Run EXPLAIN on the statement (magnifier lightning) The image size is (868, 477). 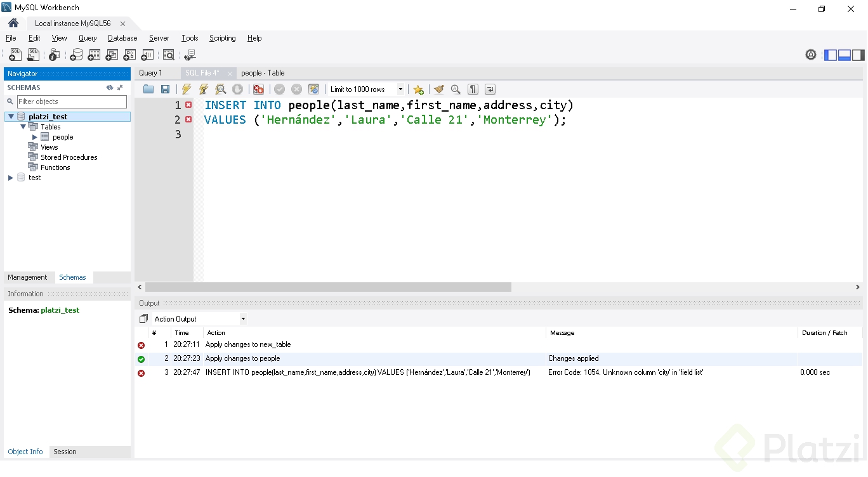221,89
